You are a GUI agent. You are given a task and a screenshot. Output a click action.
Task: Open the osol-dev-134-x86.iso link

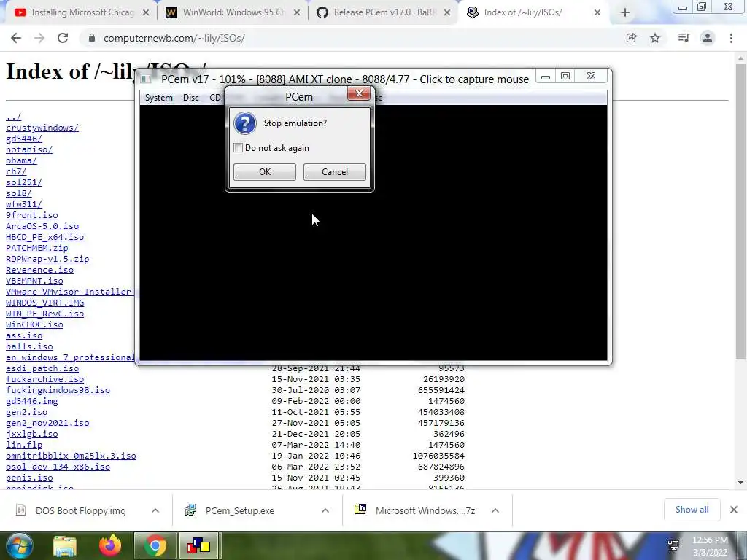58,467
